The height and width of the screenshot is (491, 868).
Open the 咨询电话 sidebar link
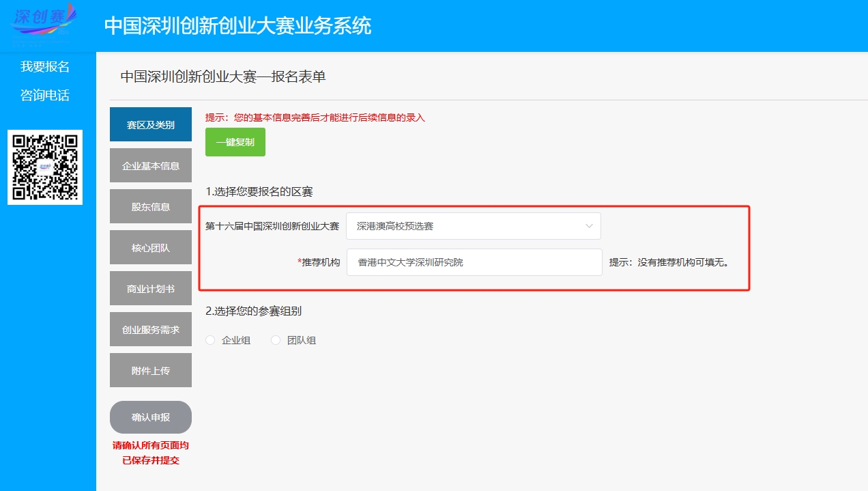click(45, 96)
